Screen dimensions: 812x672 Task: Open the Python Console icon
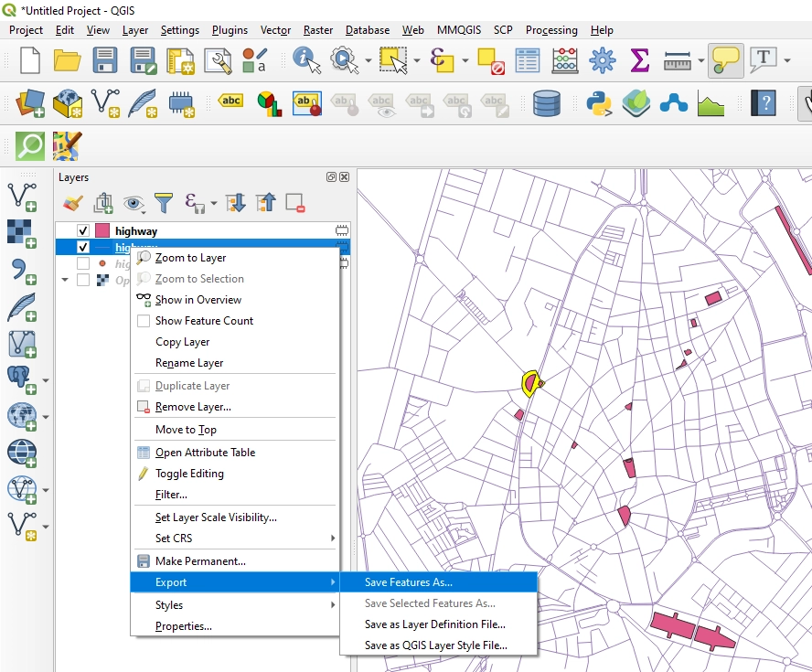pyautogui.click(x=599, y=103)
